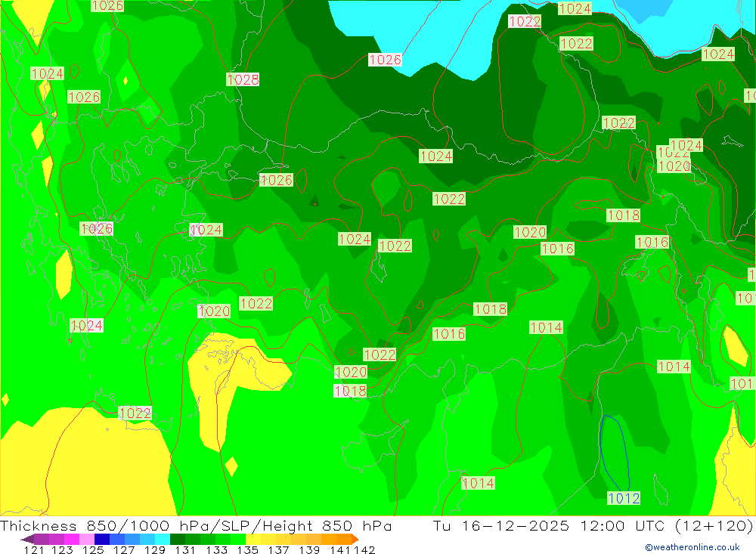Open the weatheronline.co.uk copyright link

pyautogui.click(x=692, y=547)
